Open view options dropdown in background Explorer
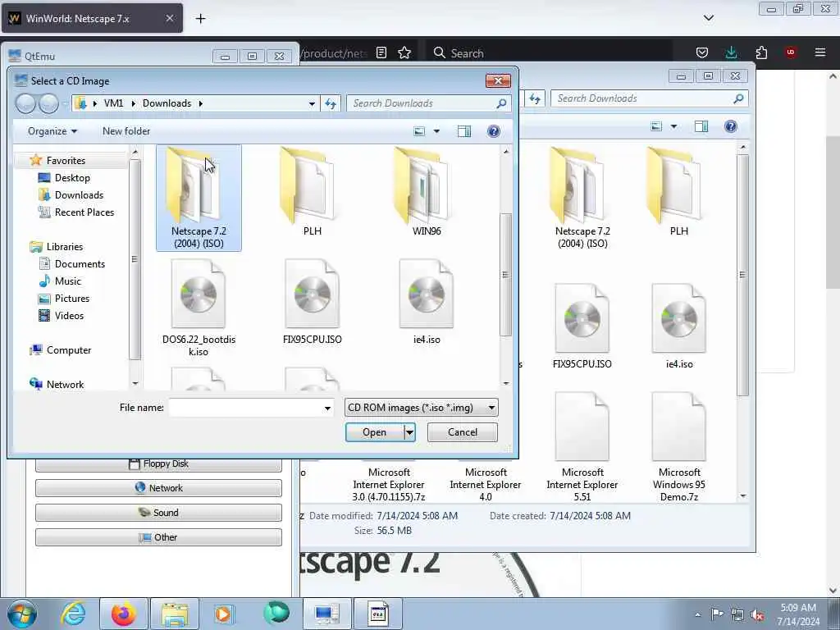 (673, 126)
